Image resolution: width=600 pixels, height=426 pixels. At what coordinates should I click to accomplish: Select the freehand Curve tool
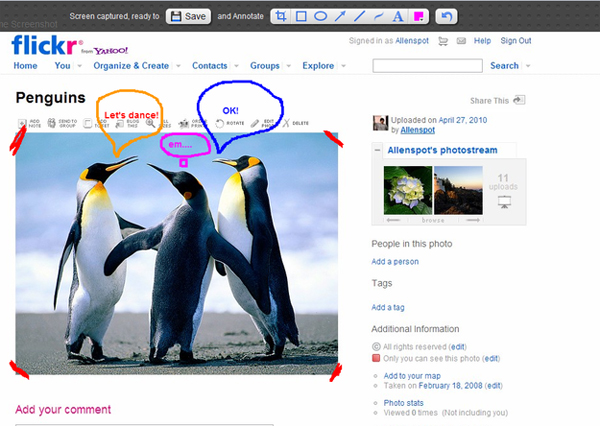click(x=378, y=16)
